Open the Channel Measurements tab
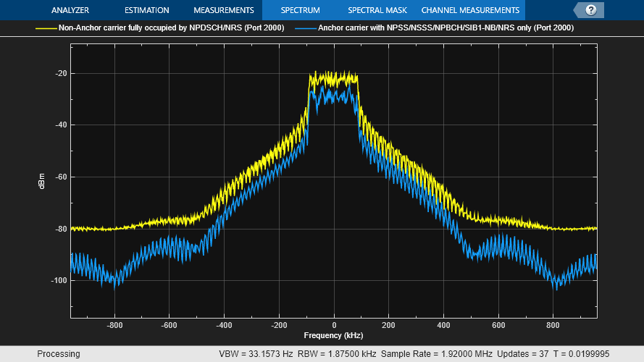 [470, 10]
